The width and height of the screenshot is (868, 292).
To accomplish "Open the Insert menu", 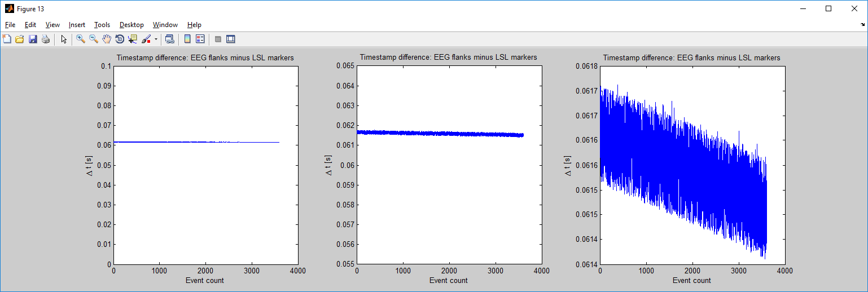I will (77, 25).
